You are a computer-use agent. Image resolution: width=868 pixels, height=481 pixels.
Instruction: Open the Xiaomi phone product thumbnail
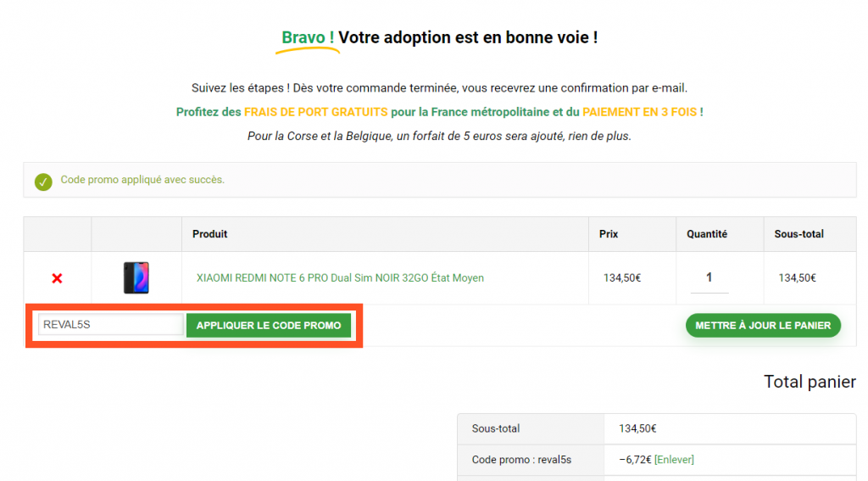(x=136, y=277)
